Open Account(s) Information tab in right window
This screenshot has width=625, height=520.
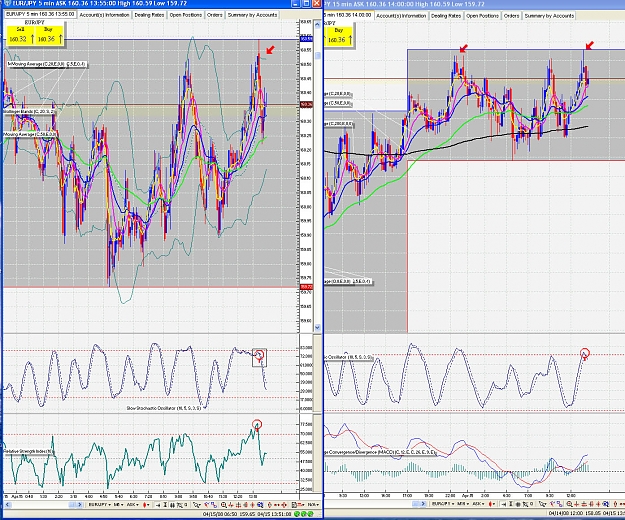[x=401, y=16]
